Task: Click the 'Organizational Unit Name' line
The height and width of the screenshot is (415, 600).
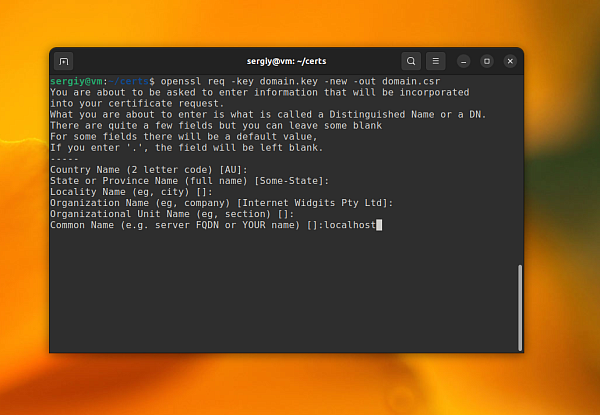Action: coord(172,214)
